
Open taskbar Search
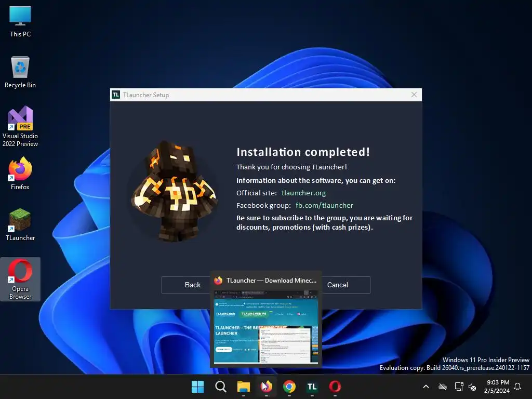click(x=220, y=387)
